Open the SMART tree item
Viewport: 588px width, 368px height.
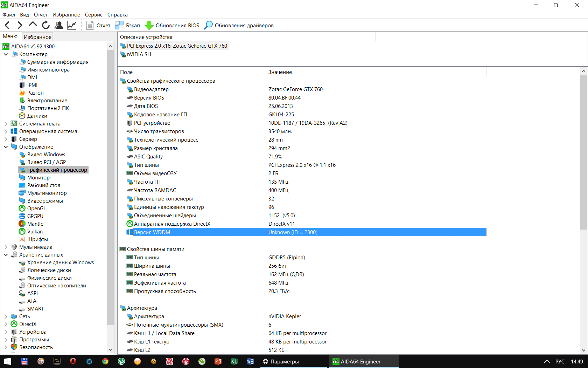35,309
